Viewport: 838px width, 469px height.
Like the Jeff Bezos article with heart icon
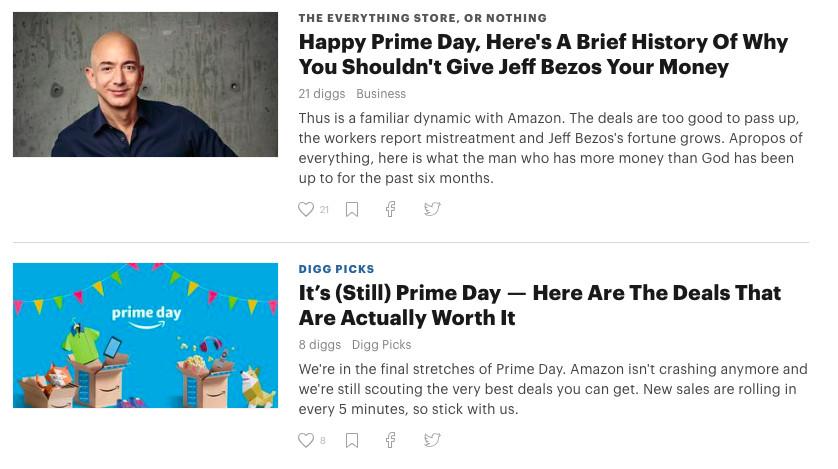(306, 209)
